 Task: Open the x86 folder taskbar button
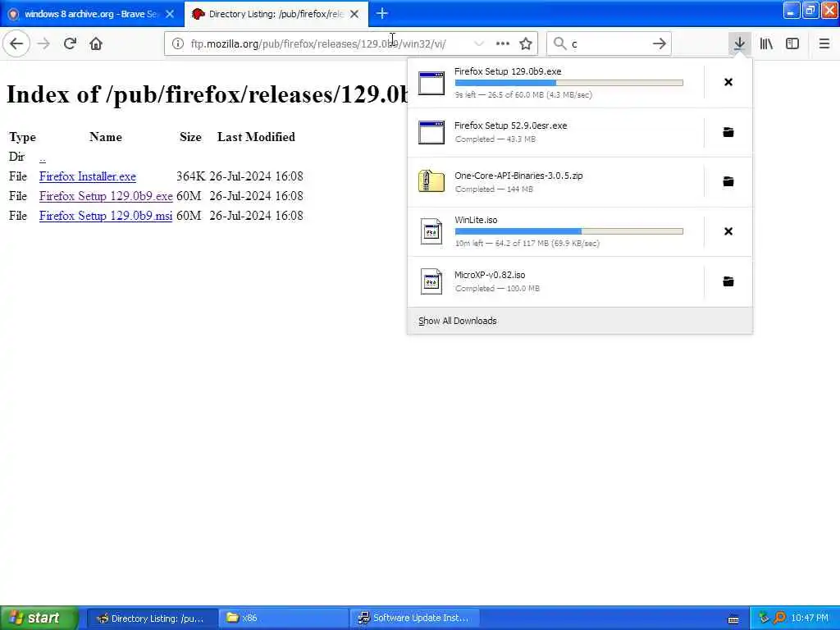tap(283, 619)
